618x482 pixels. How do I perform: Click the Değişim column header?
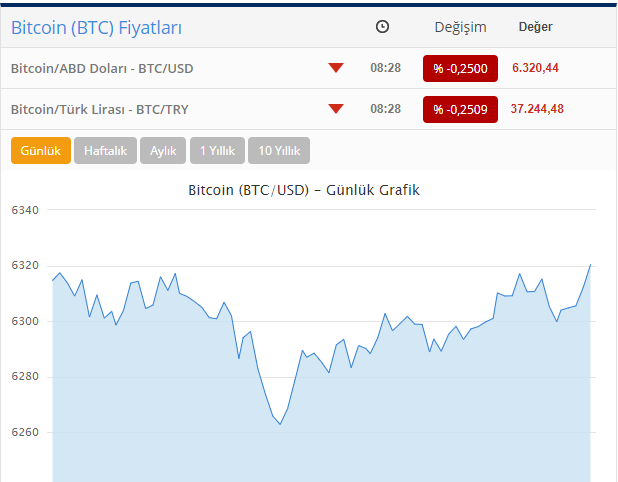[460, 27]
